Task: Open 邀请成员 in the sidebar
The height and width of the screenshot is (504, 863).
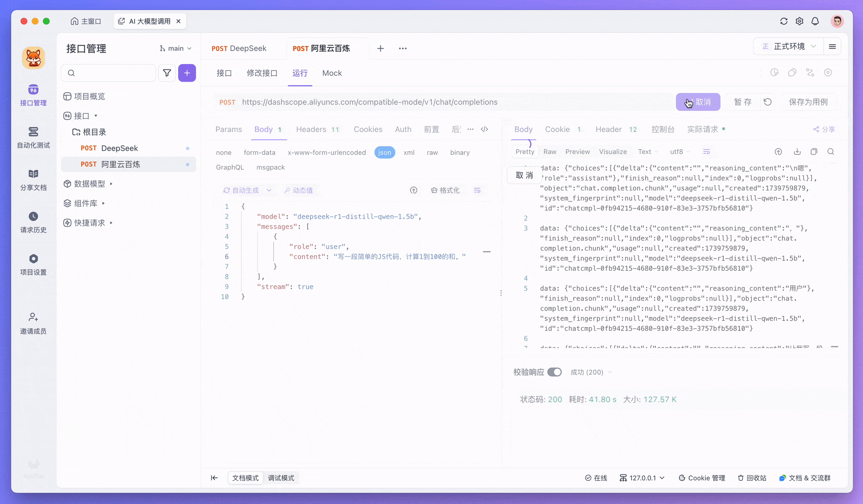Action: point(33,324)
